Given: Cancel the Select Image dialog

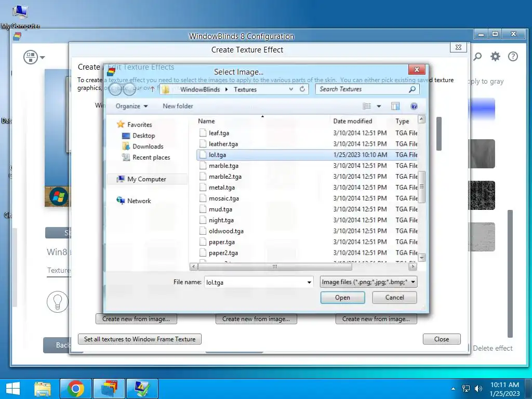Looking at the screenshot, I should (x=394, y=298).
